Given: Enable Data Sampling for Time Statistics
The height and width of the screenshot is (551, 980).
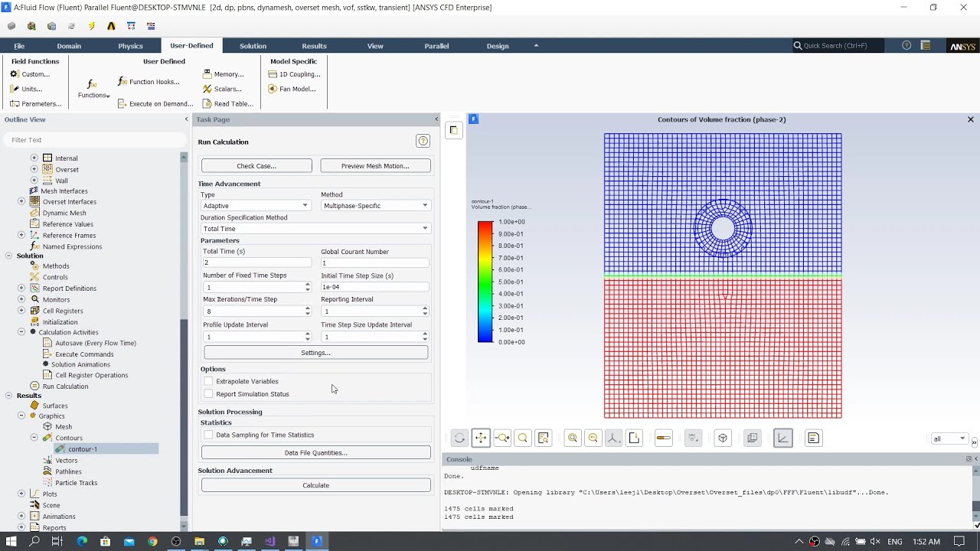Looking at the screenshot, I should [208, 435].
